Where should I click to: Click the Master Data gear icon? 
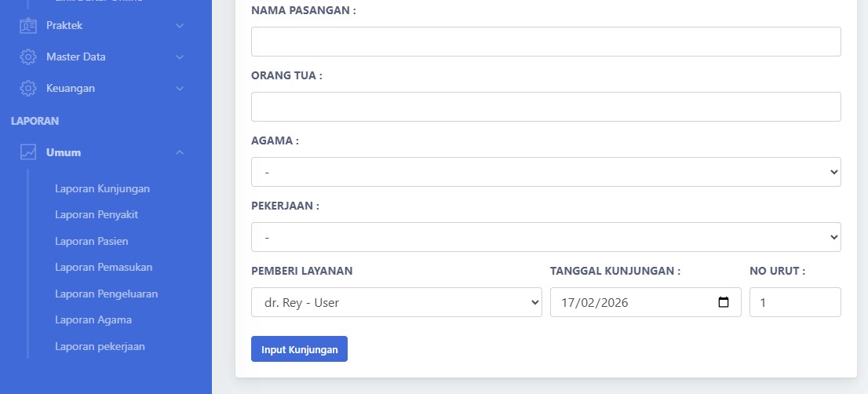28,57
